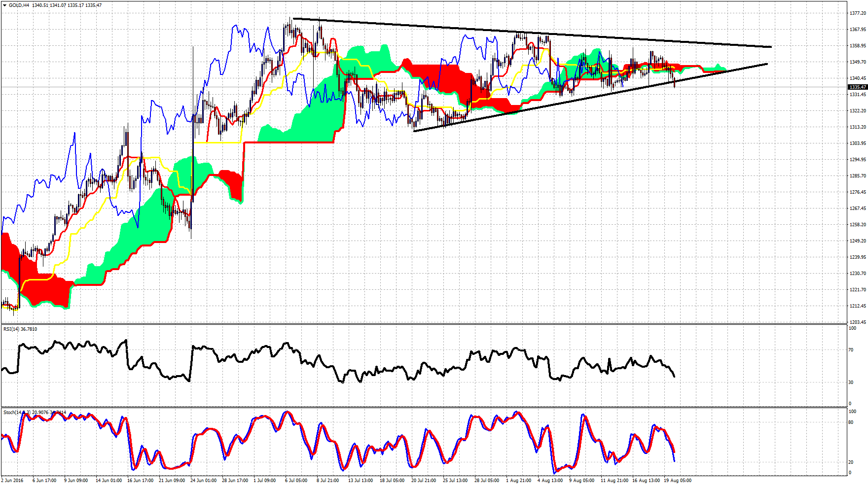Click the 1285.70 price axis label
Viewport: 868px width, 486px height.
(858, 176)
